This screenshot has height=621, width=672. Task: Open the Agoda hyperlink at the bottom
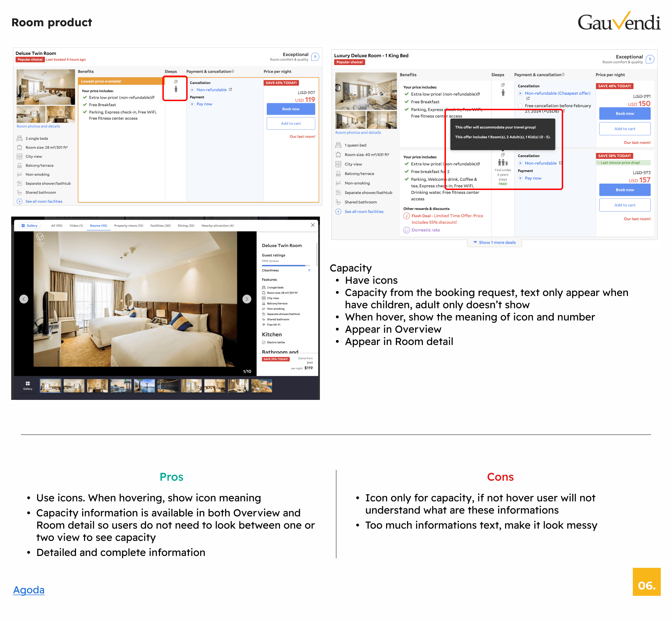point(29,590)
